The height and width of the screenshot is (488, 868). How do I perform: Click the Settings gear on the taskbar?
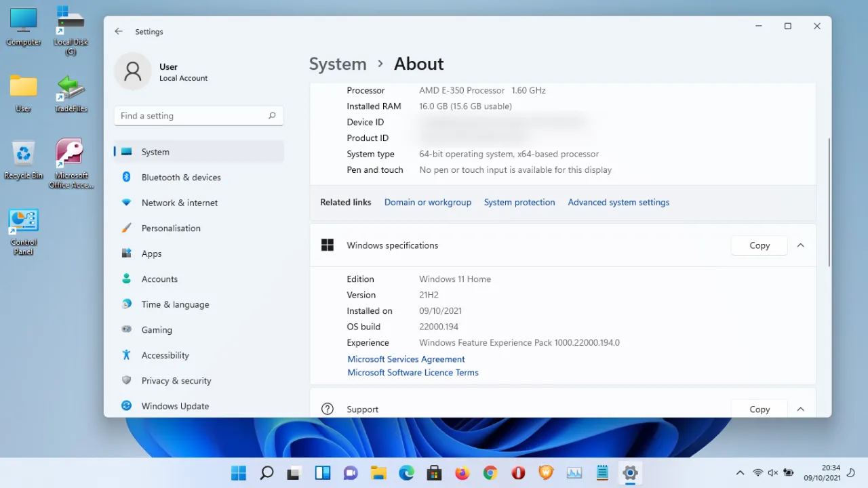[630, 473]
